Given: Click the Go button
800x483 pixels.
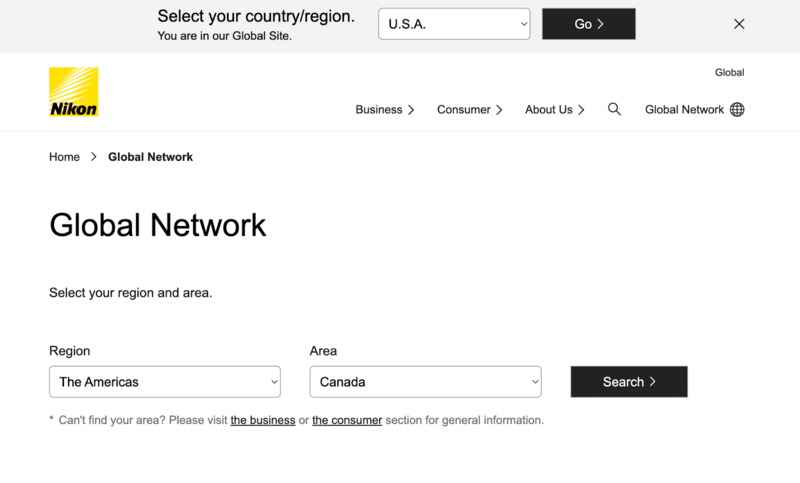Looking at the screenshot, I should pos(589,24).
